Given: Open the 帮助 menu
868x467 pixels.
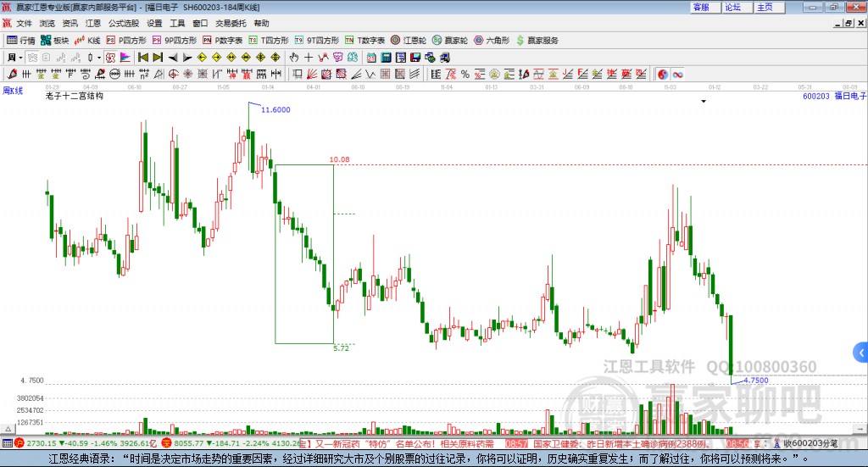Looking at the screenshot, I should [261, 23].
